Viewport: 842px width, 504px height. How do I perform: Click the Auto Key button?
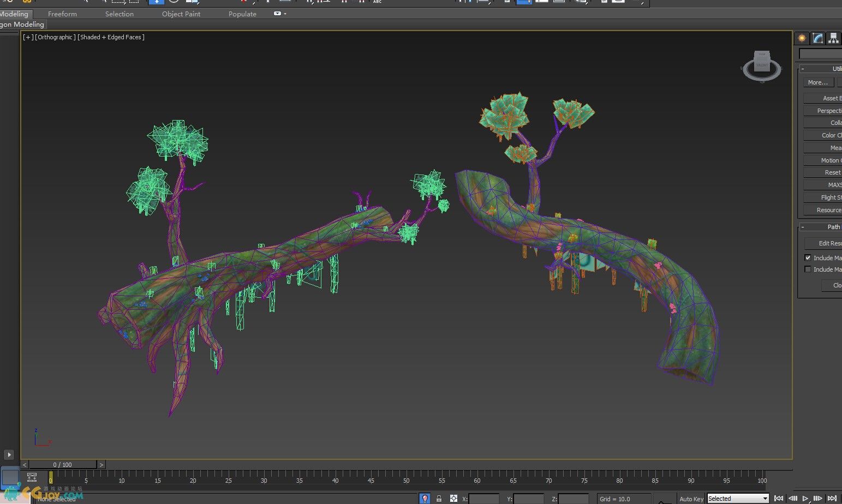point(691,499)
